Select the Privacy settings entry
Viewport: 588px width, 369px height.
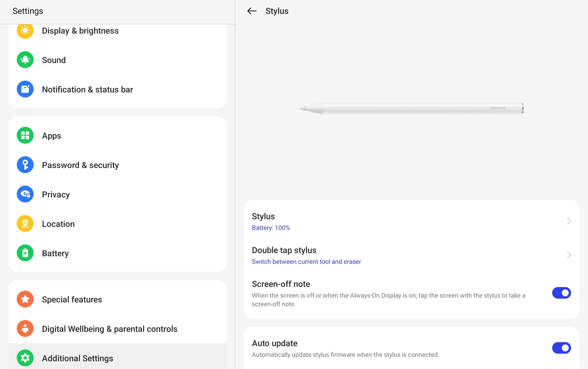click(x=56, y=194)
